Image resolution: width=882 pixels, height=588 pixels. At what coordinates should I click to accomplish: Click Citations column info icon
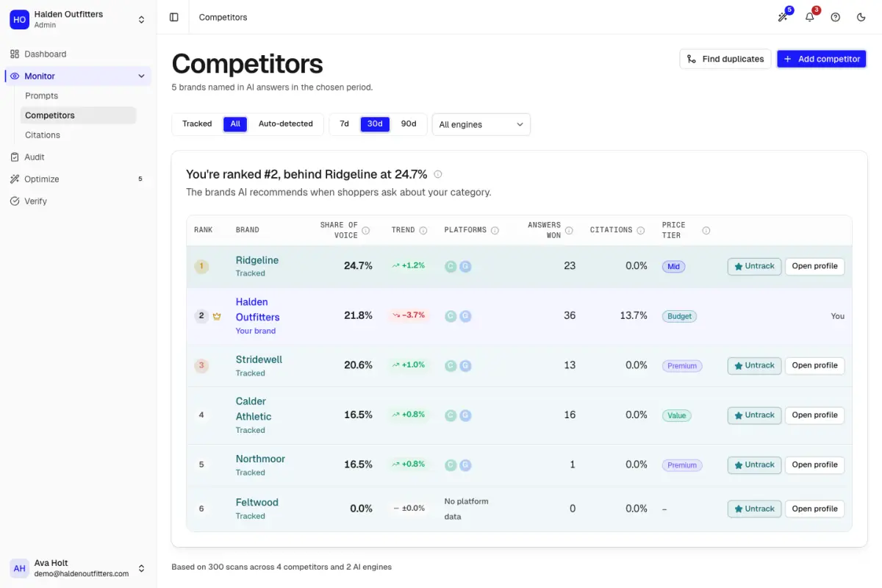pos(641,230)
